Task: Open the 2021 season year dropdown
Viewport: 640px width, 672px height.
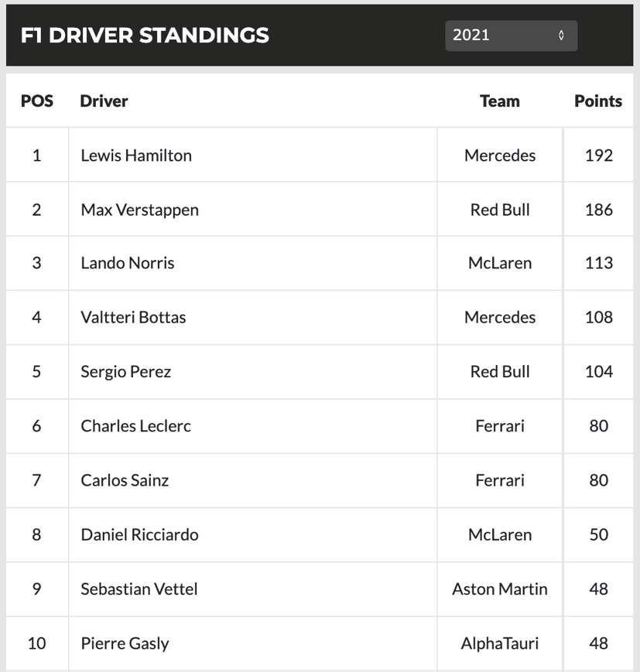Action: click(x=511, y=36)
